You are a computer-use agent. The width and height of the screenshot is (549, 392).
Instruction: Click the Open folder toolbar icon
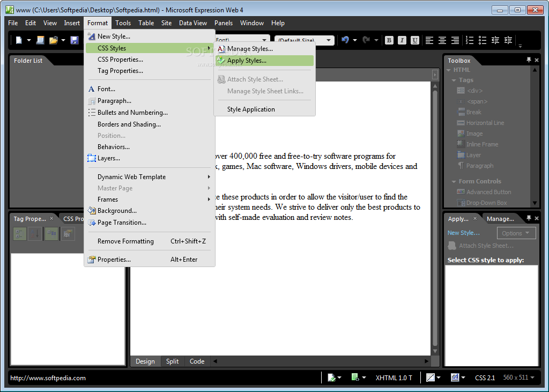tap(53, 40)
